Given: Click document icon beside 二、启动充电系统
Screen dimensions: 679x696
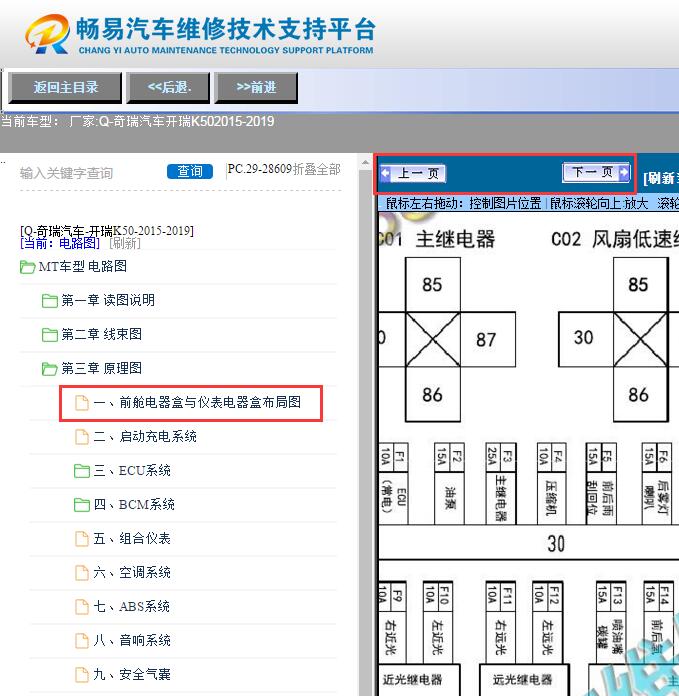Looking at the screenshot, I should (82, 437).
